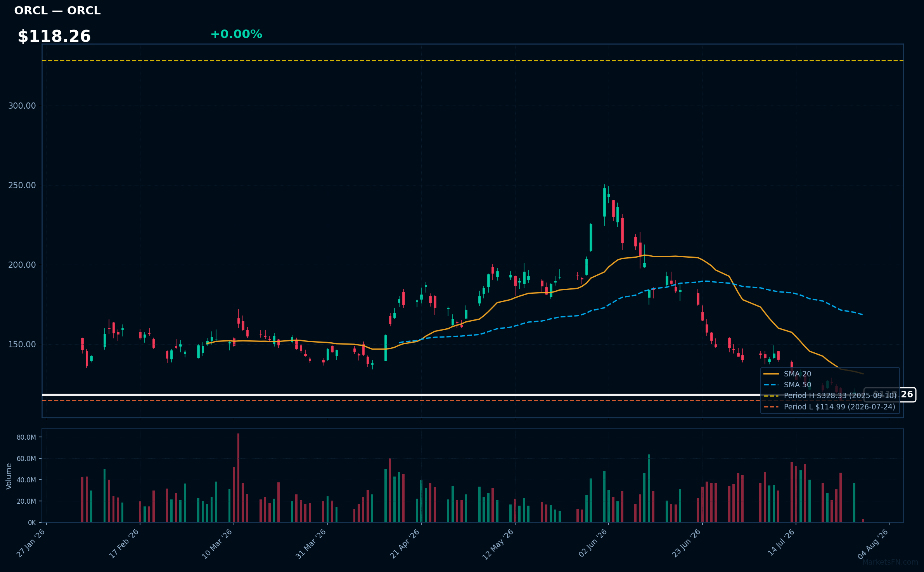The width and height of the screenshot is (924, 572).
Task: Click the 31 Mar '26 date label
Action: click(x=311, y=543)
